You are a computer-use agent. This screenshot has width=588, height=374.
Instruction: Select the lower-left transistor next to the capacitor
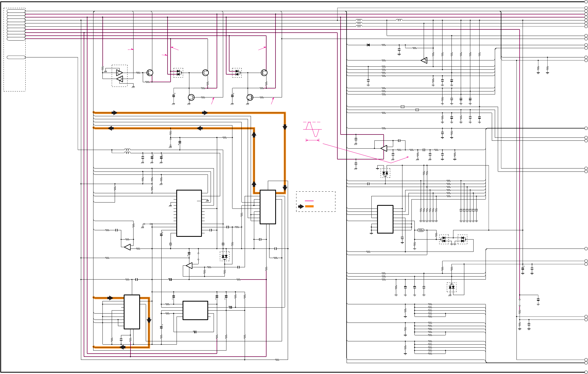tap(191, 97)
